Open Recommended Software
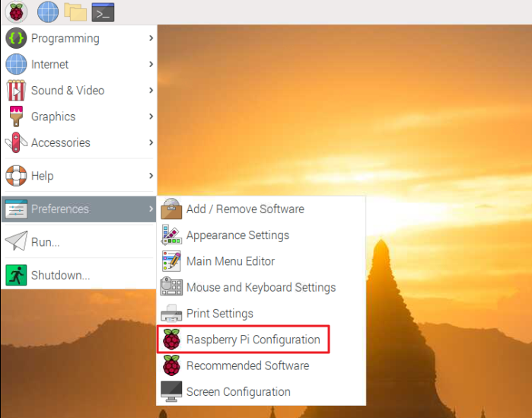This screenshot has height=418, width=532. coord(261,365)
